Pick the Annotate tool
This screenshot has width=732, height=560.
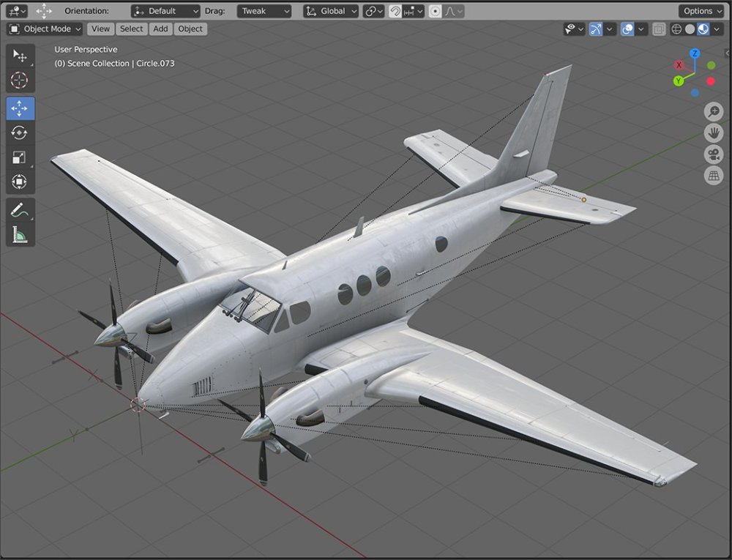(20, 210)
